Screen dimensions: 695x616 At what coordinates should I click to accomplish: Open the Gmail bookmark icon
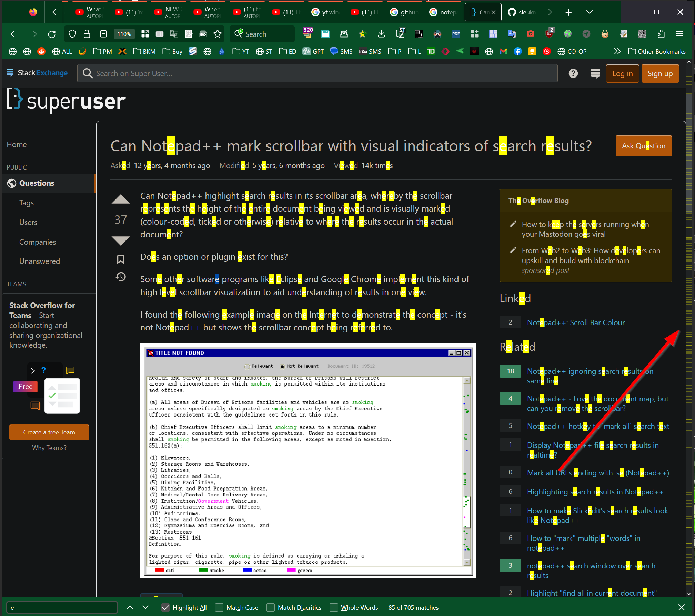pos(503,51)
